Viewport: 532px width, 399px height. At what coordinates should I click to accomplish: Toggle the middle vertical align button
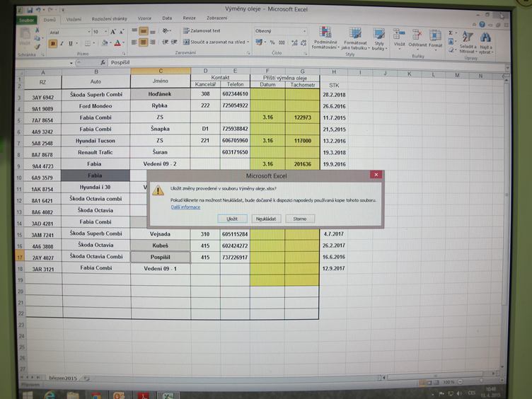click(144, 31)
